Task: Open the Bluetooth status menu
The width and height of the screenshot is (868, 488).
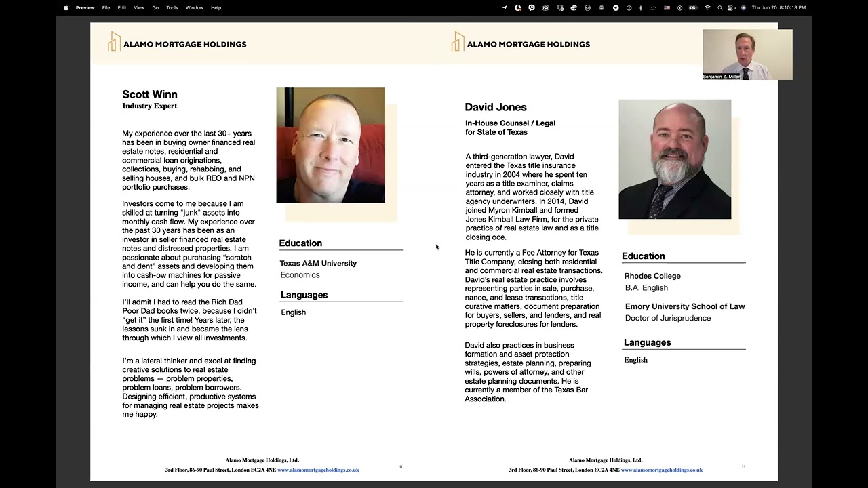Action: pos(641,7)
